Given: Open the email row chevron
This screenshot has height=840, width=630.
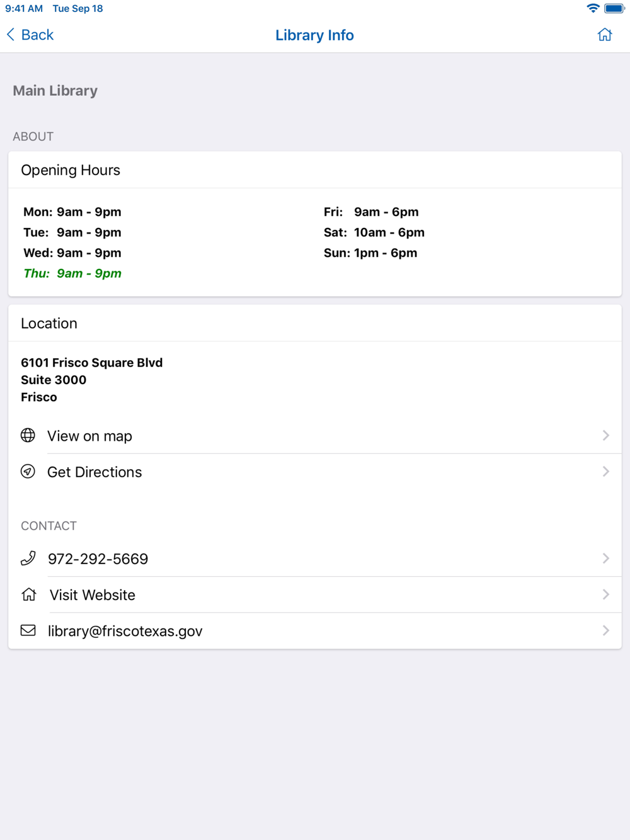Looking at the screenshot, I should point(605,630).
